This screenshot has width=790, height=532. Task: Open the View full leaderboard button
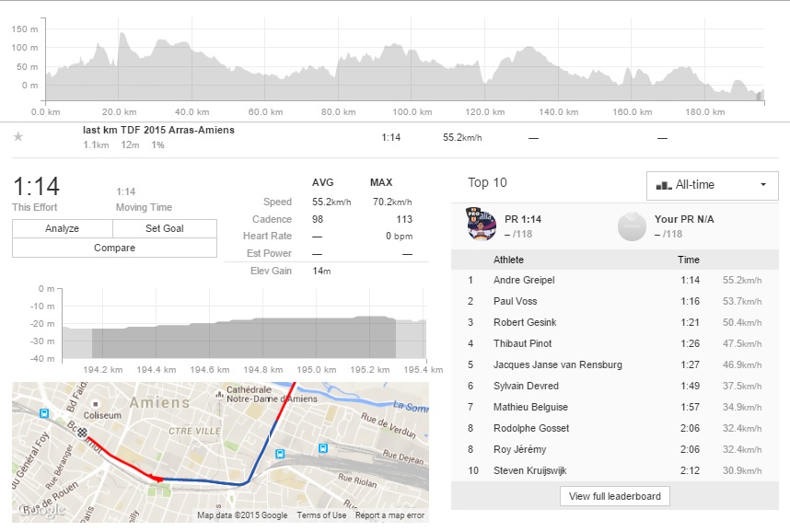tap(615, 496)
